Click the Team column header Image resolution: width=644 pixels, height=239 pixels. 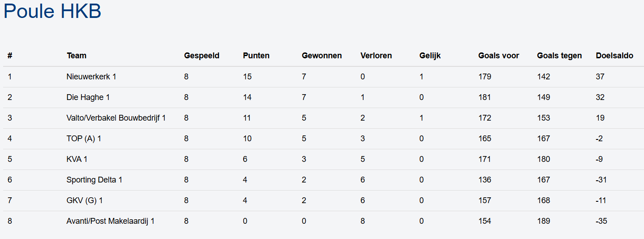[76, 56]
